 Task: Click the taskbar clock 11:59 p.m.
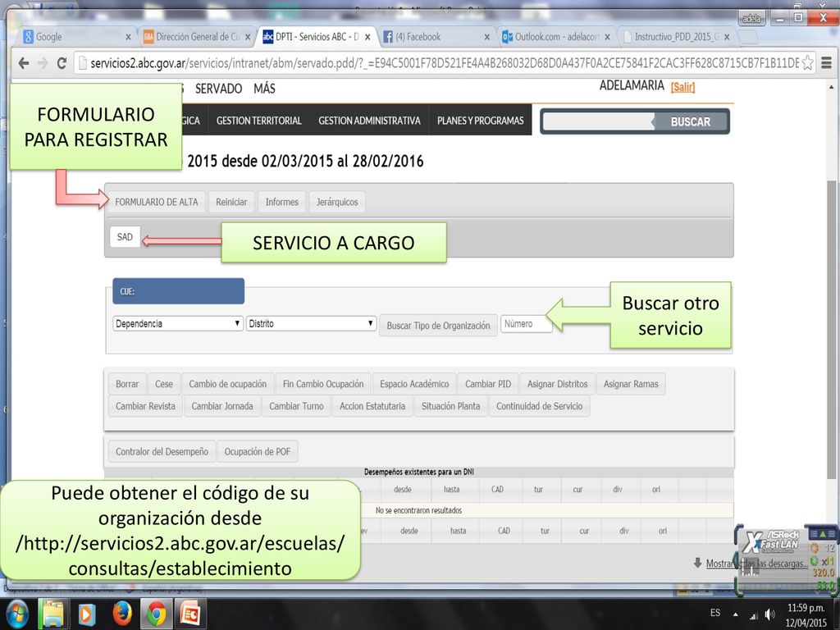806,608
